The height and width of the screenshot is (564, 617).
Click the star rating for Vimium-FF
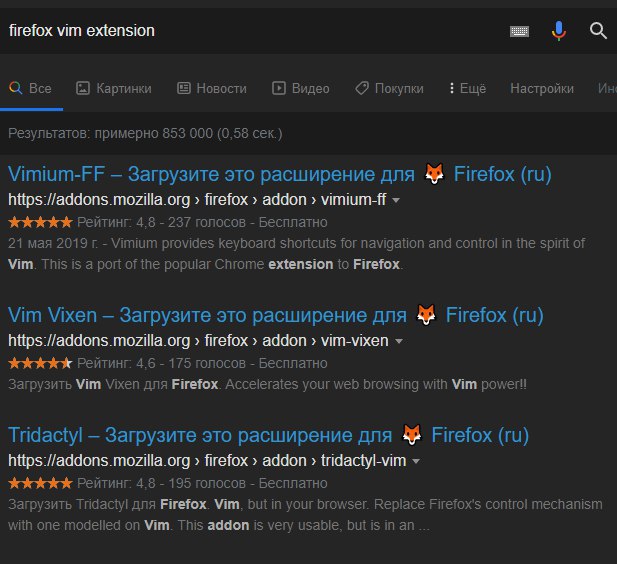pyautogui.click(x=40, y=222)
